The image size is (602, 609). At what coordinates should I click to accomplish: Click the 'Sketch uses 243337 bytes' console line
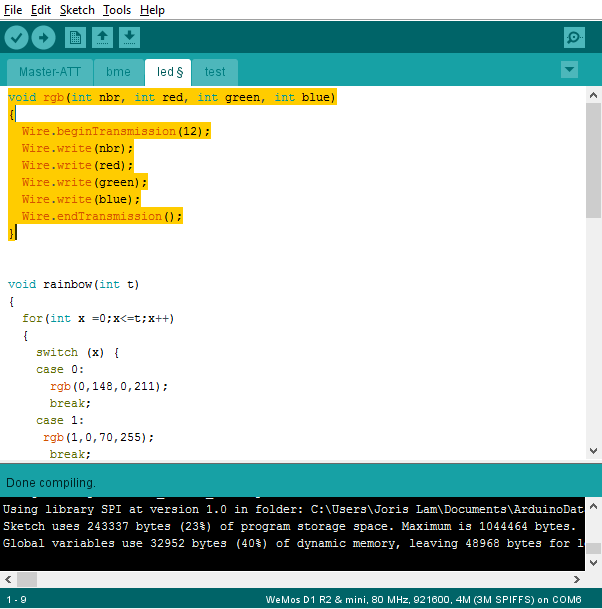point(289,526)
